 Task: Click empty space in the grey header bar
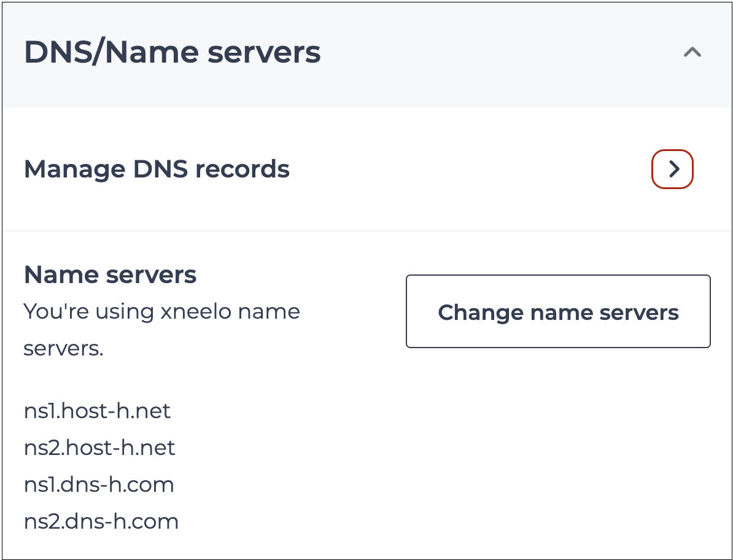coord(491,53)
